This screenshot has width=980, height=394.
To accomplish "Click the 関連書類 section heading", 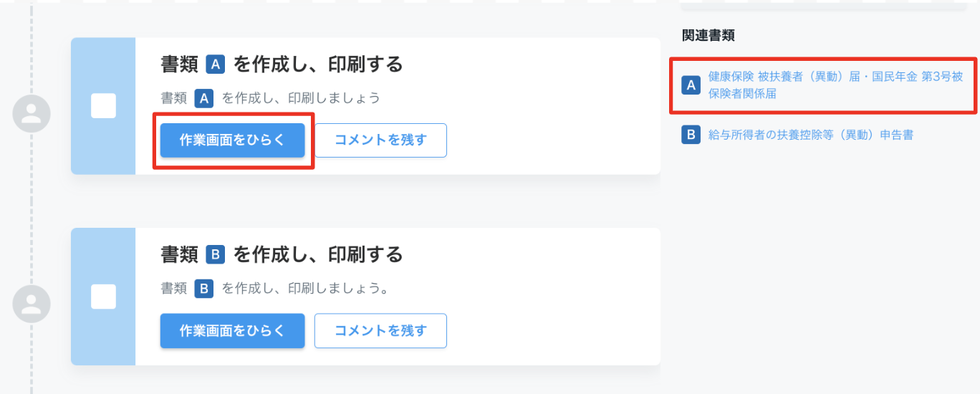I will click(708, 35).
